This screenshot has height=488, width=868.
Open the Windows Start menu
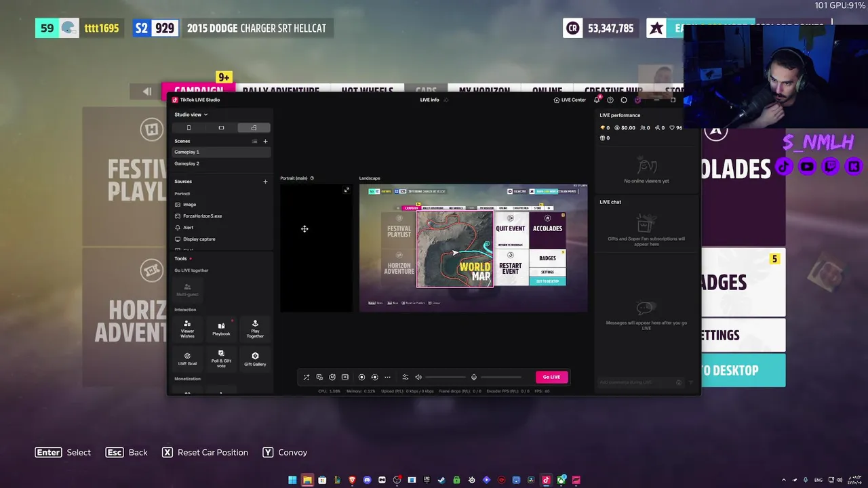pos(292,480)
